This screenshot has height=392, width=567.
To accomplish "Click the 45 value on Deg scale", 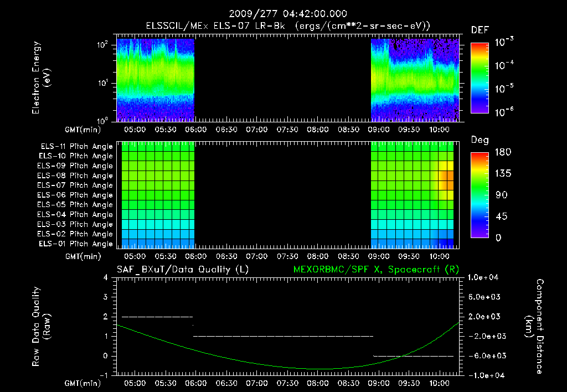I will (502, 216).
